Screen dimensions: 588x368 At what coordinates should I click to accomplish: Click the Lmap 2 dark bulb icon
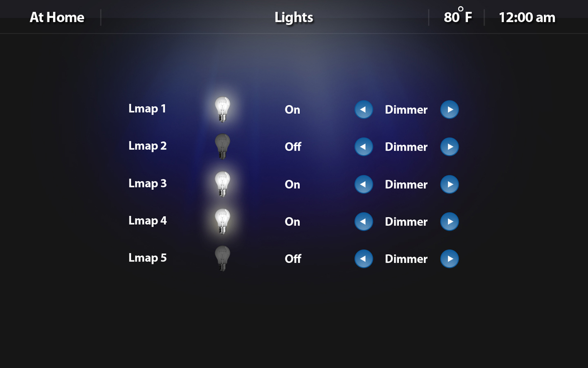click(x=222, y=146)
